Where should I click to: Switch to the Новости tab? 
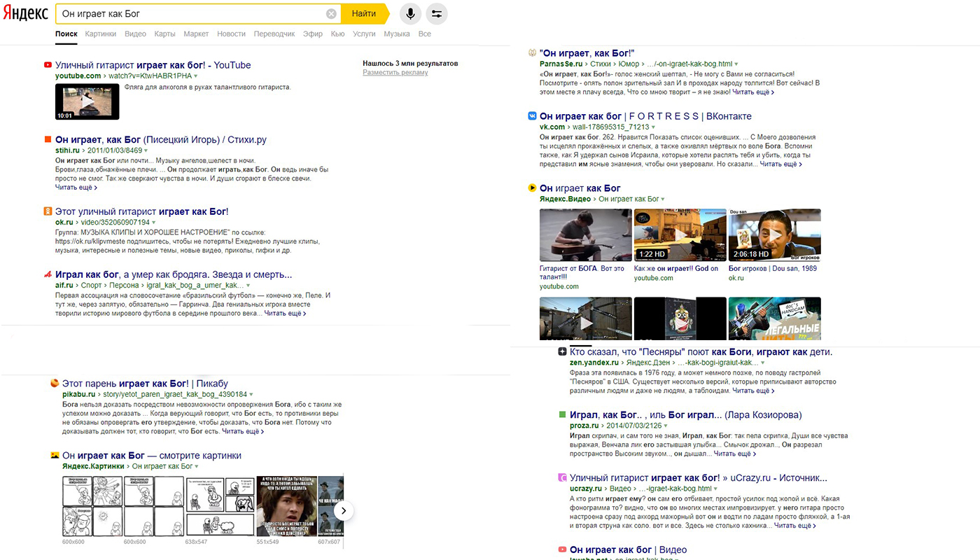(x=231, y=34)
